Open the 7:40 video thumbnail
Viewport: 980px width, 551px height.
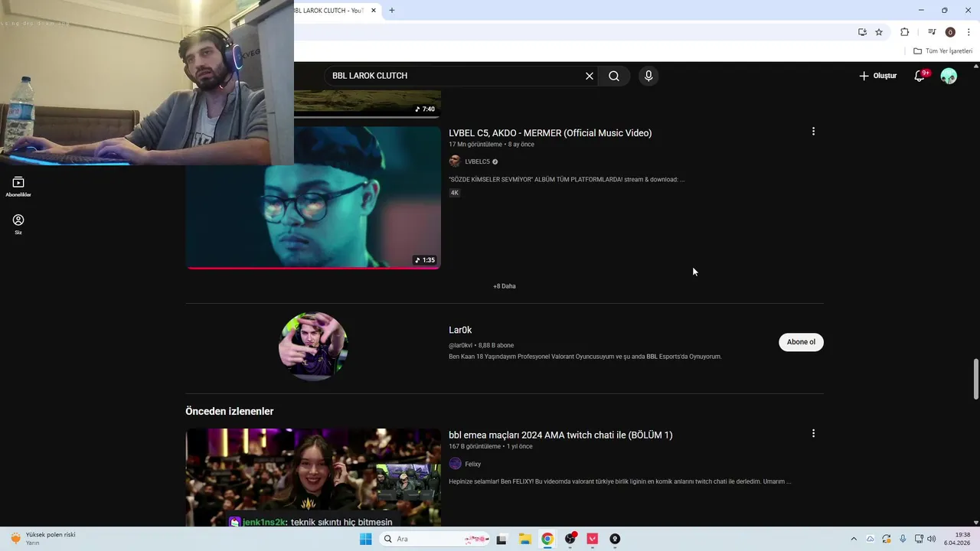point(367,103)
